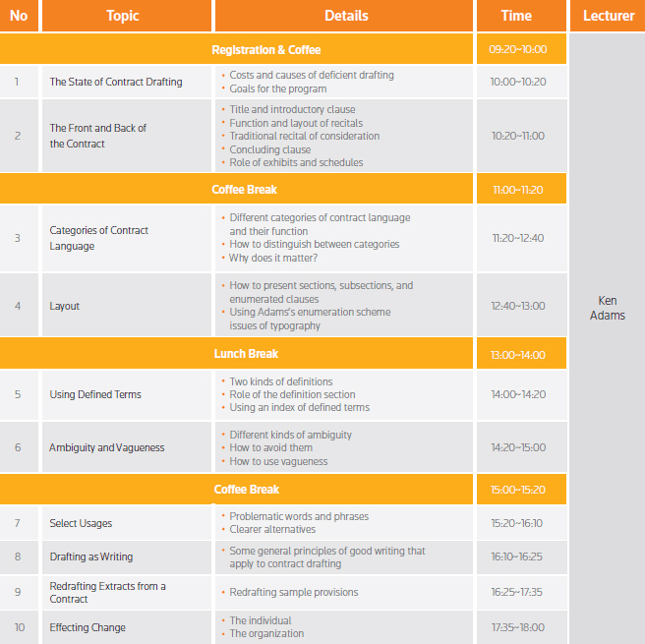Click the Topic column header

(123, 16)
